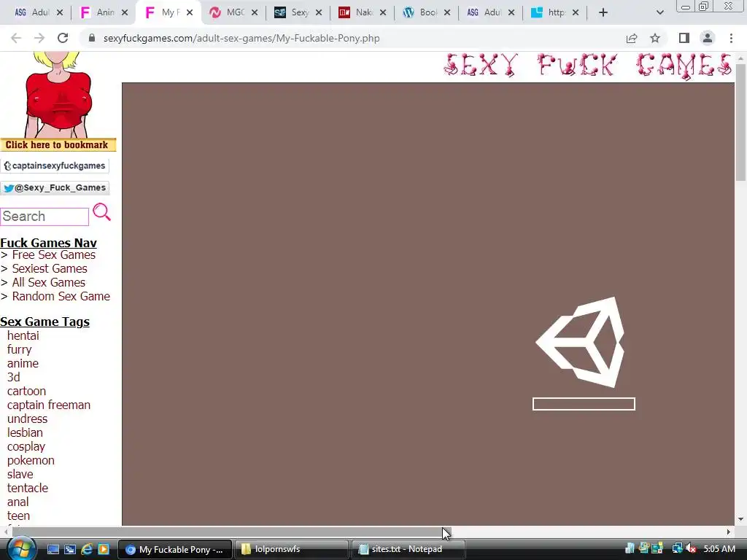The height and width of the screenshot is (560, 747).
Task: Close the currently active My F tab
Action: (190, 12)
